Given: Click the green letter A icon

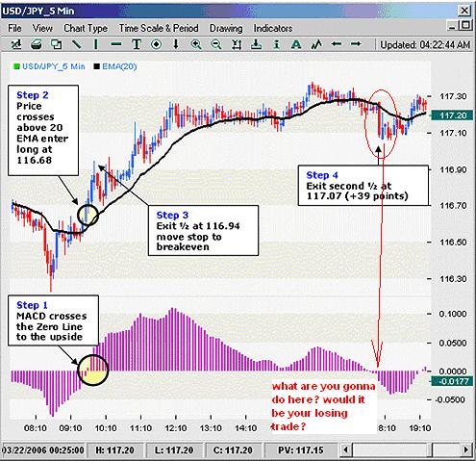Looking at the screenshot, I should coord(296,44).
